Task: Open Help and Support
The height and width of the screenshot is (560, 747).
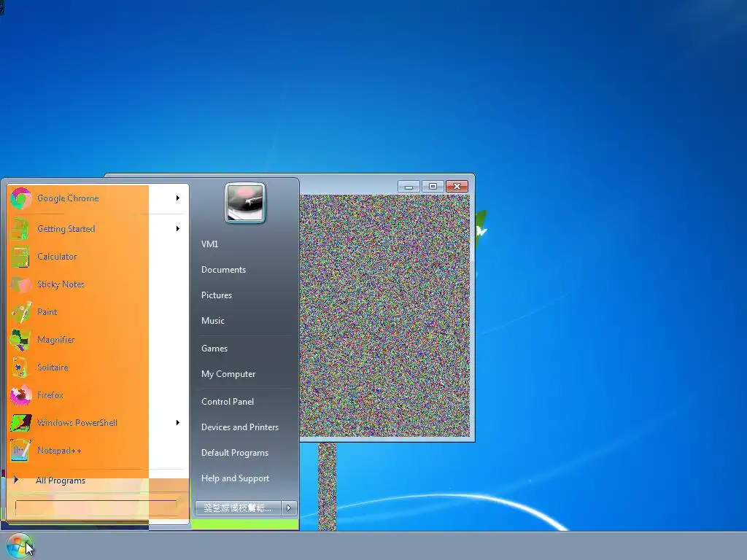Action: [235, 478]
